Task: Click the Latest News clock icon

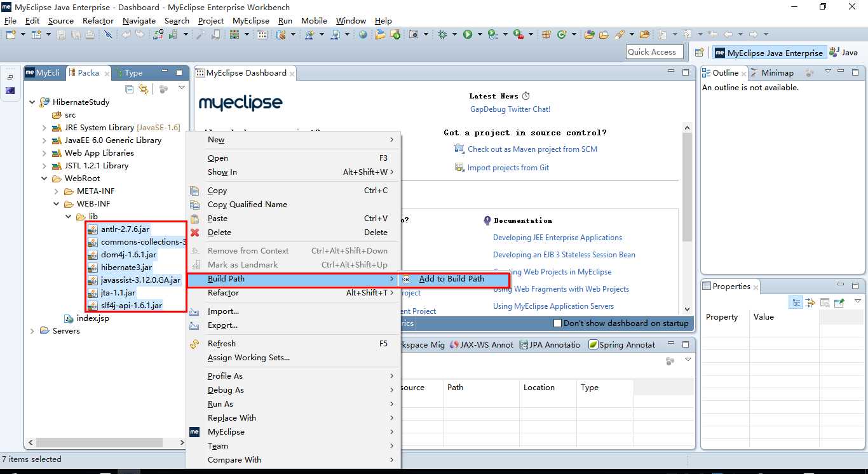Action: click(x=526, y=96)
